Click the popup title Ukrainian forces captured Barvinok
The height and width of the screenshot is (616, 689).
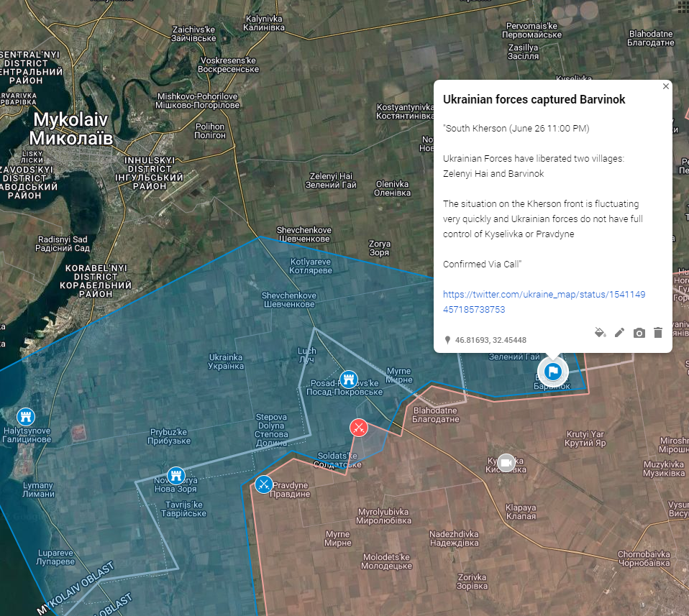534,99
